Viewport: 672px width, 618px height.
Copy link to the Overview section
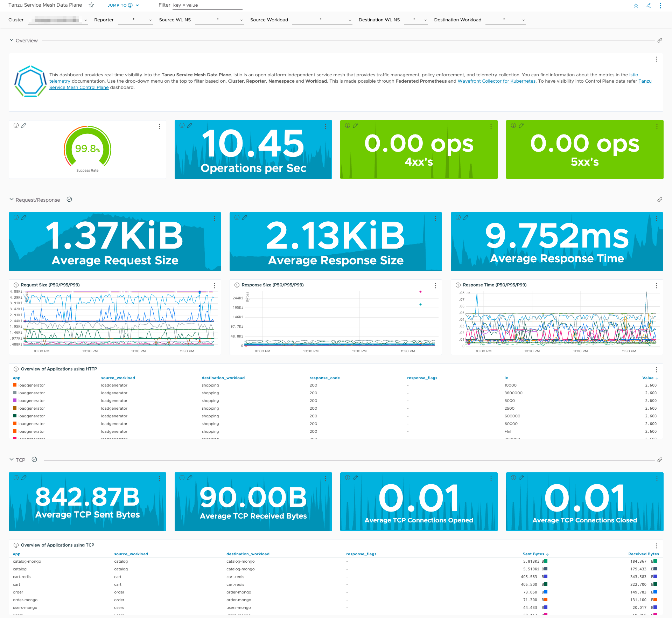(660, 41)
